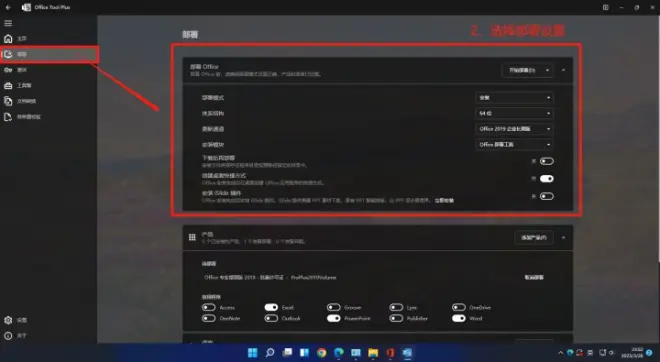Click the Office Tool Plus logo icon
The image size is (660, 362).
[x=26, y=7]
